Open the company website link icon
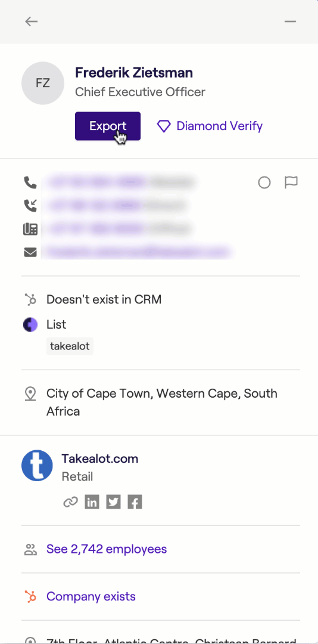Screen dimensions: 318x644 tap(71, 502)
